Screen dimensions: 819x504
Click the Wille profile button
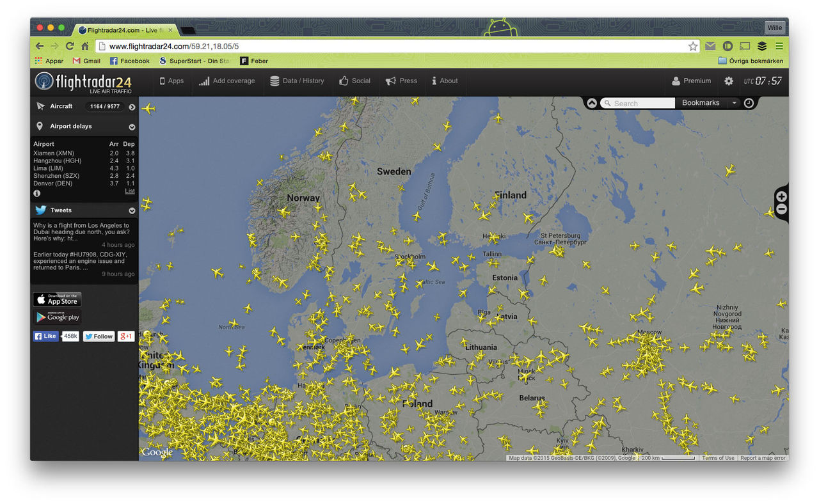[774, 28]
